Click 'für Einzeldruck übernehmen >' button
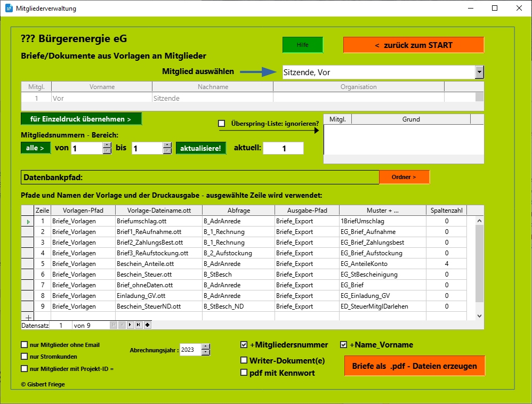The width and height of the screenshot is (532, 404). click(81, 119)
